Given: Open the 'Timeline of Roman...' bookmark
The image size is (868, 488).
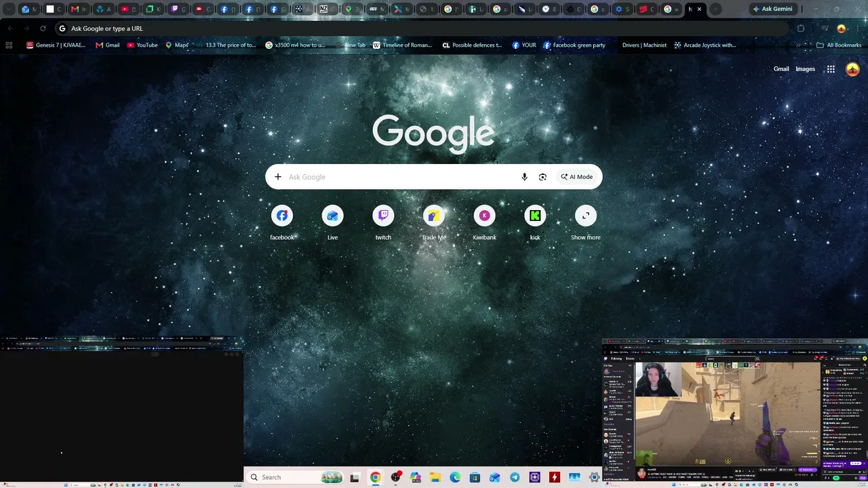Looking at the screenshot, I should pos(402,45).
